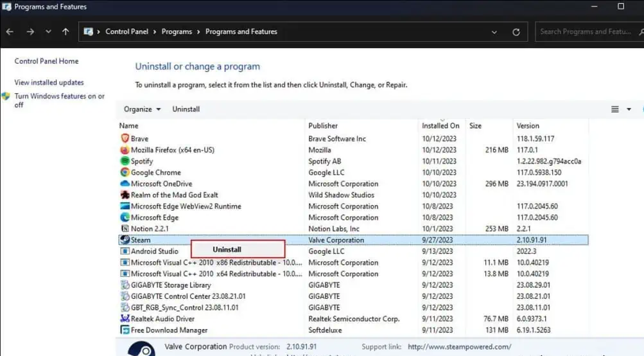
Task: Navigate up one folder level
Action: click(x=65, y=31)
